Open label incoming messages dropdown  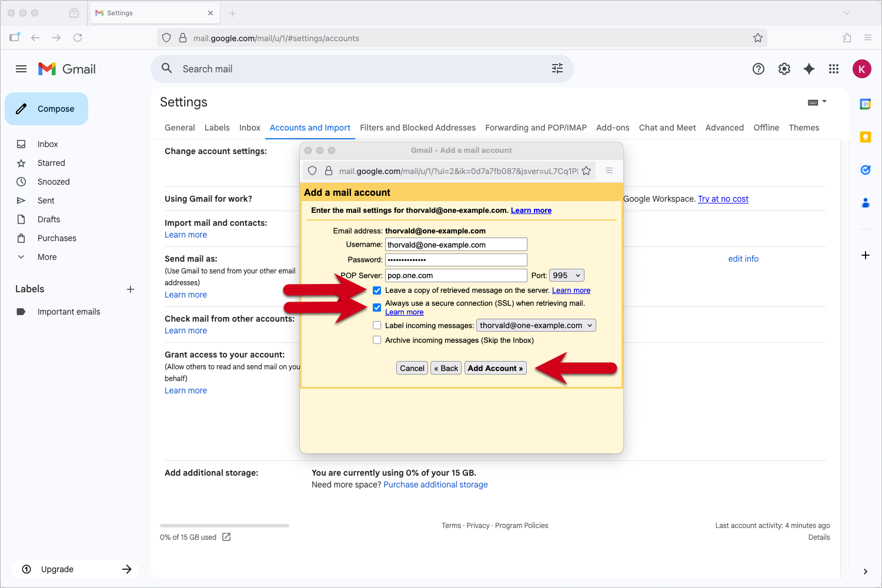(x=536, y=325)
